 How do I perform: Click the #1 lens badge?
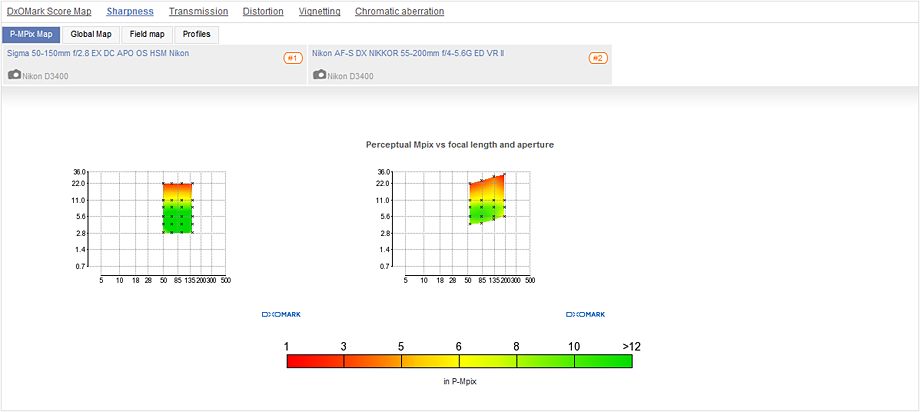click(293, 58)
